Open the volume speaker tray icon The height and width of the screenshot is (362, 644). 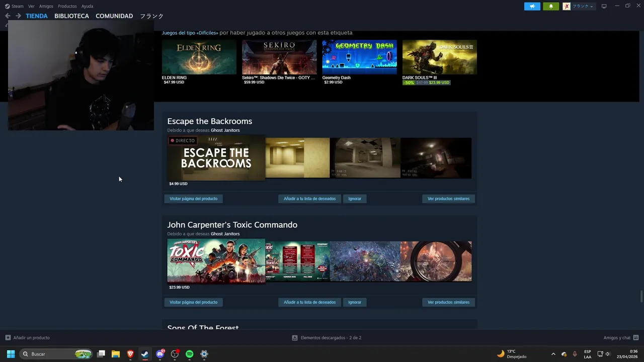pyautogui.click(x=608, y=354)
